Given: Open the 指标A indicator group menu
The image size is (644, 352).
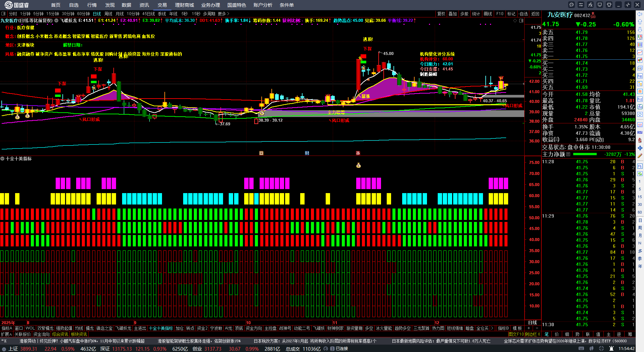Looking at the screenshot, I should coord(7,328).
